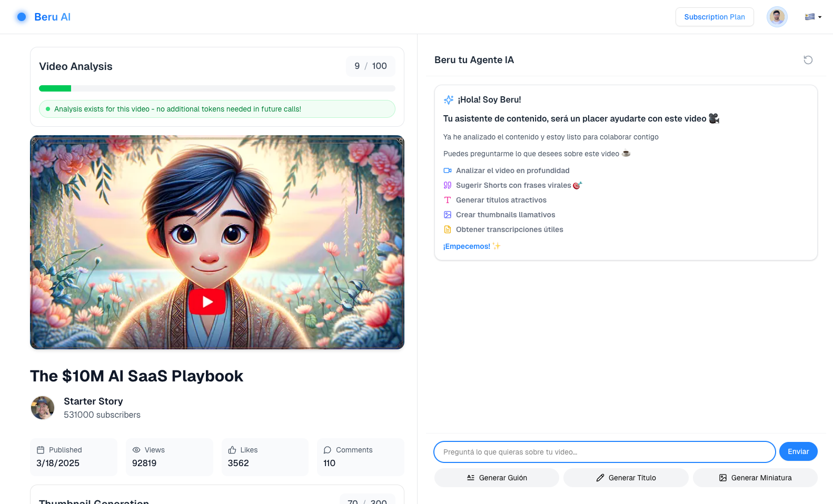The width and height of the screenshot is (833, 504).
Task: Click the video thumbnail image
Action: pyautogui.click(x=217, y=243)
